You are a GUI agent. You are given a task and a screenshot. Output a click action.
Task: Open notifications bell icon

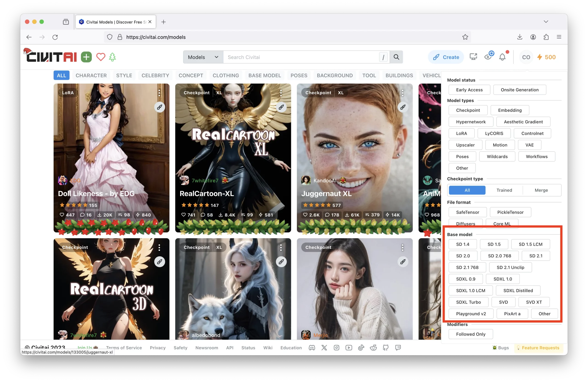pyautogui.click(x=502, y=57)
